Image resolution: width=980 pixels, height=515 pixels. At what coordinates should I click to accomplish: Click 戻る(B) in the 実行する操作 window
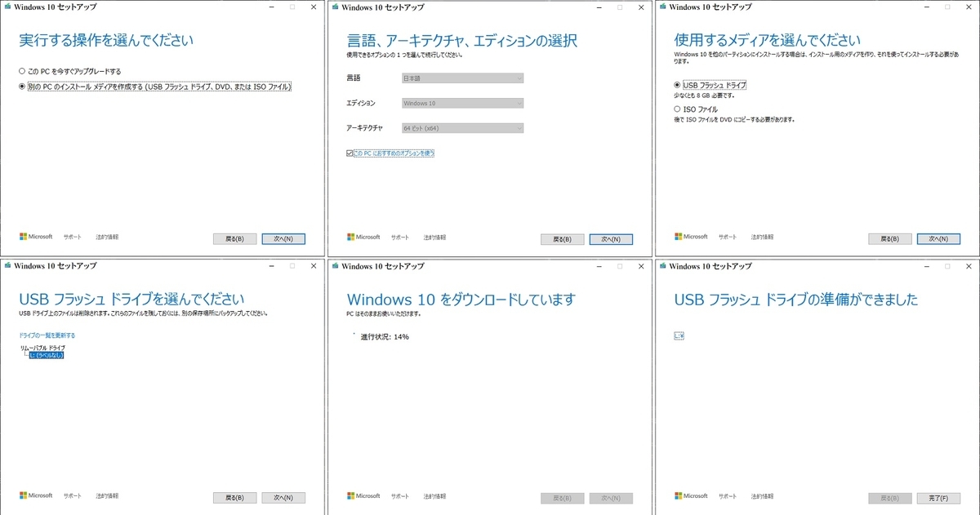(x=234, y=239)
